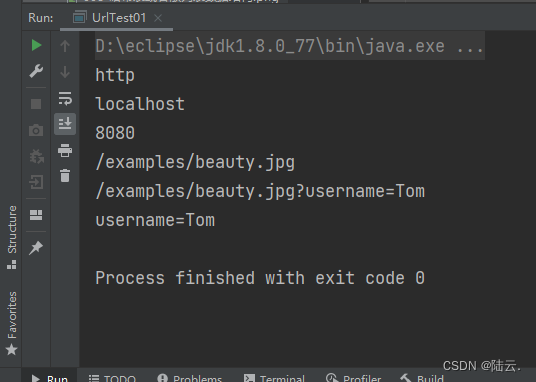Navigate down the stack trace arrow
Viewport: 536px width, 382px height.
pyautogui.click(x=65, y=72)
